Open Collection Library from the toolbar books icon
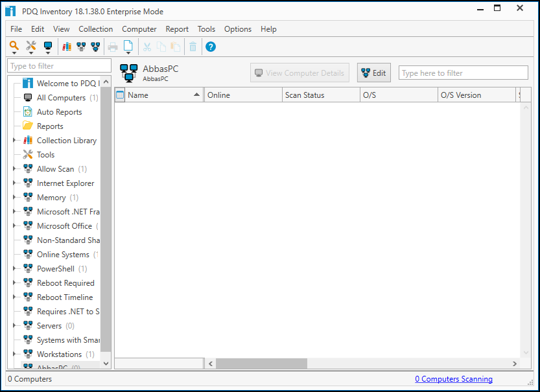The width and height of the screenshot is (540, 392). (67, 47)
